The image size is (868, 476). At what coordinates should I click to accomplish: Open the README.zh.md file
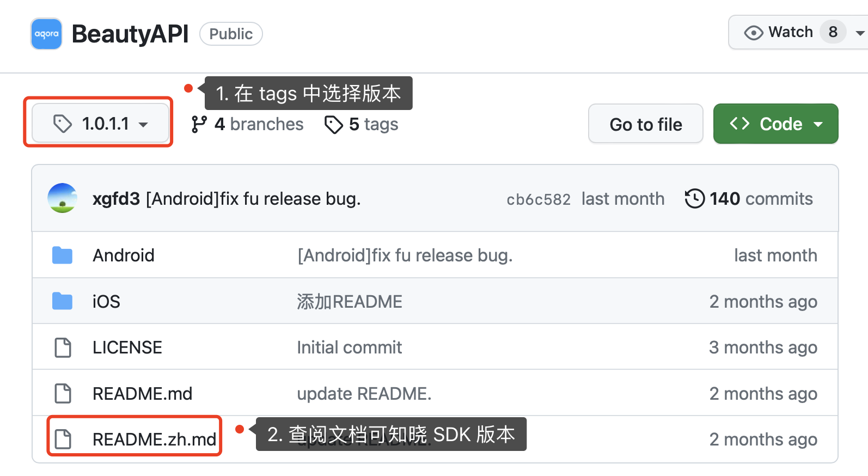tap(154, 439)
